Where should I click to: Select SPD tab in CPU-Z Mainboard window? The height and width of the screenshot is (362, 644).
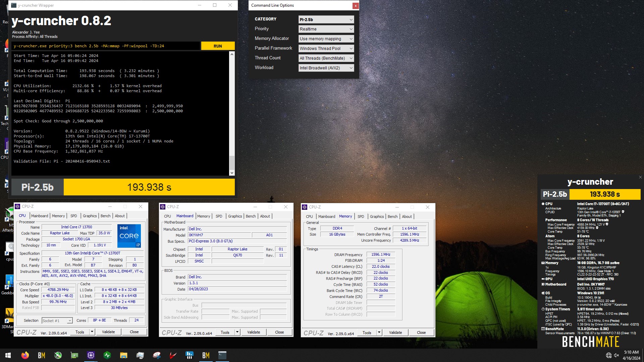click(219, 217)
